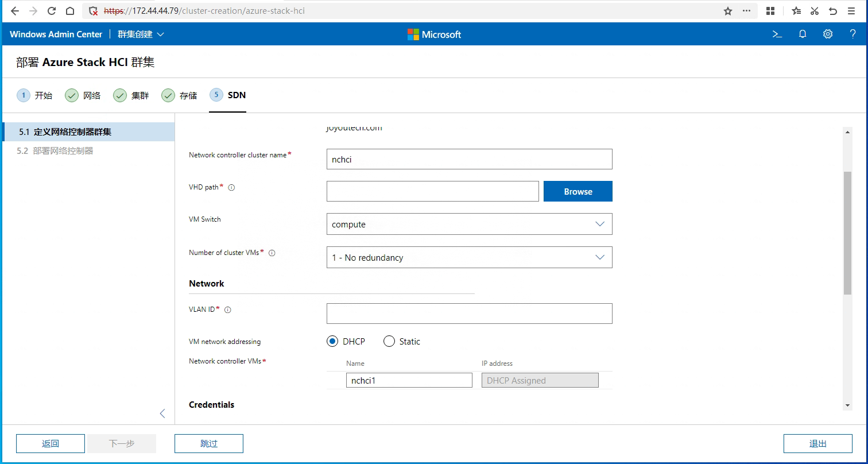This screenshot has height=464, width=868.
Task: Show Number of cluster VMs info icon
Action: point(272,253)
